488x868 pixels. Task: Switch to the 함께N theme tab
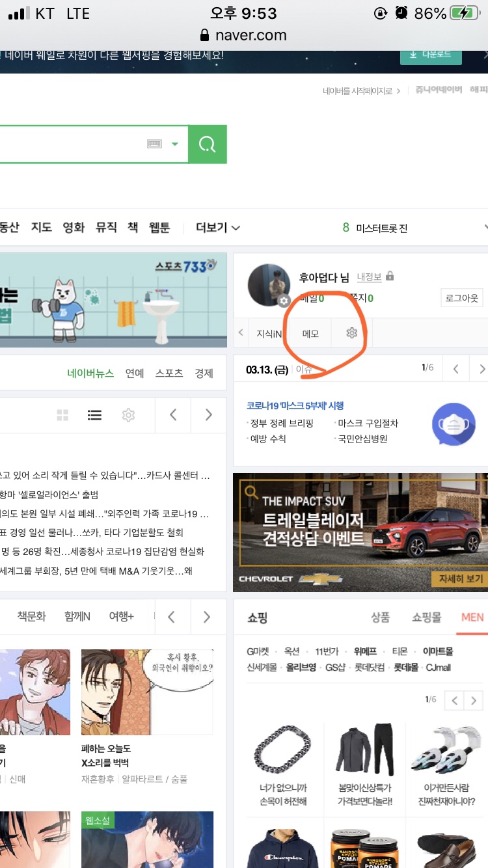77,616
